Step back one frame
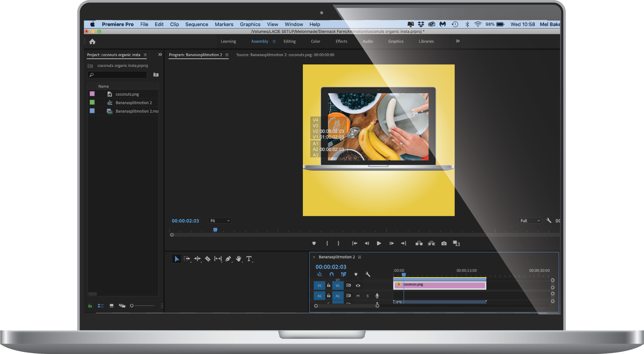The width and height of the screenshot is (644, 354). tap(367, 243)
